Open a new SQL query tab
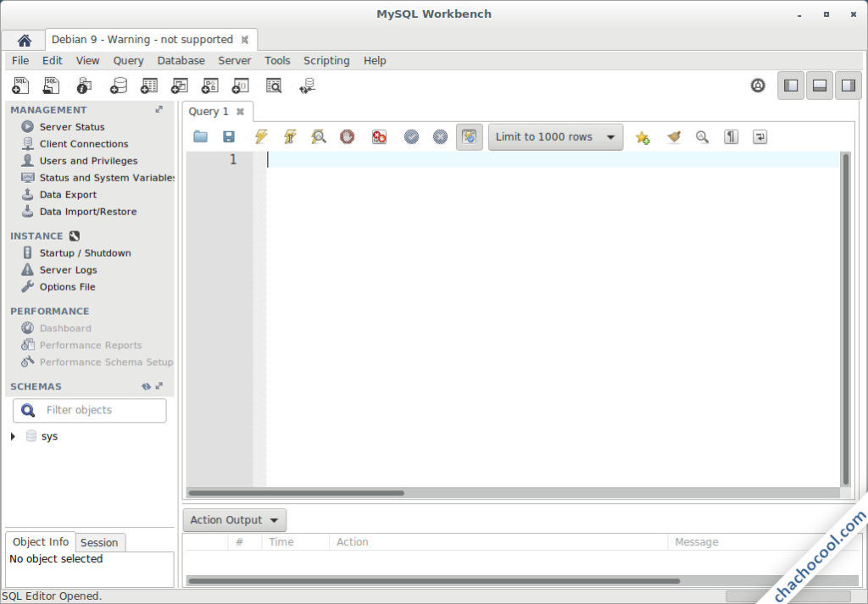 pos(20,86)
